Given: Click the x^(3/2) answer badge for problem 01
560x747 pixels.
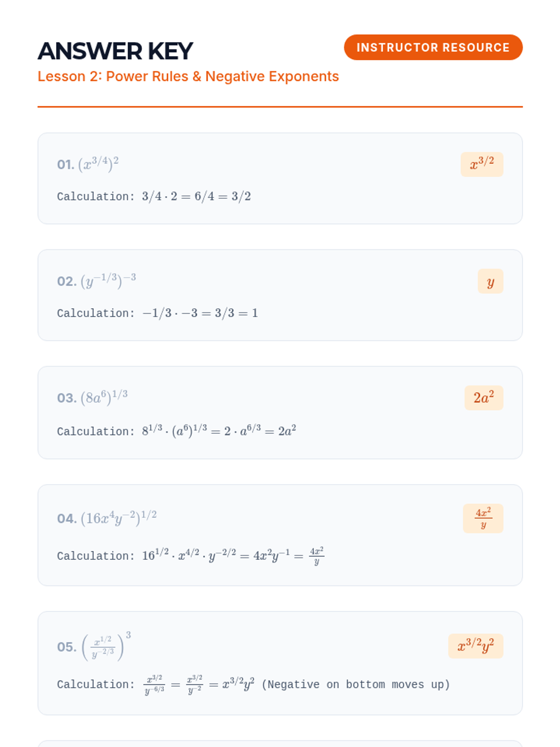Looking at the screenshot, I should pos(482,164).
